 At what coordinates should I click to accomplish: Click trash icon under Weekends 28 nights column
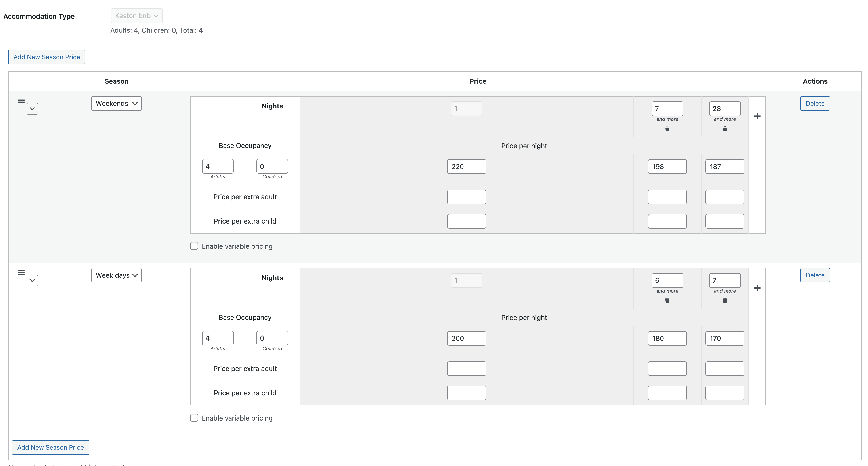pyautogui.click(x=725, y=129)
